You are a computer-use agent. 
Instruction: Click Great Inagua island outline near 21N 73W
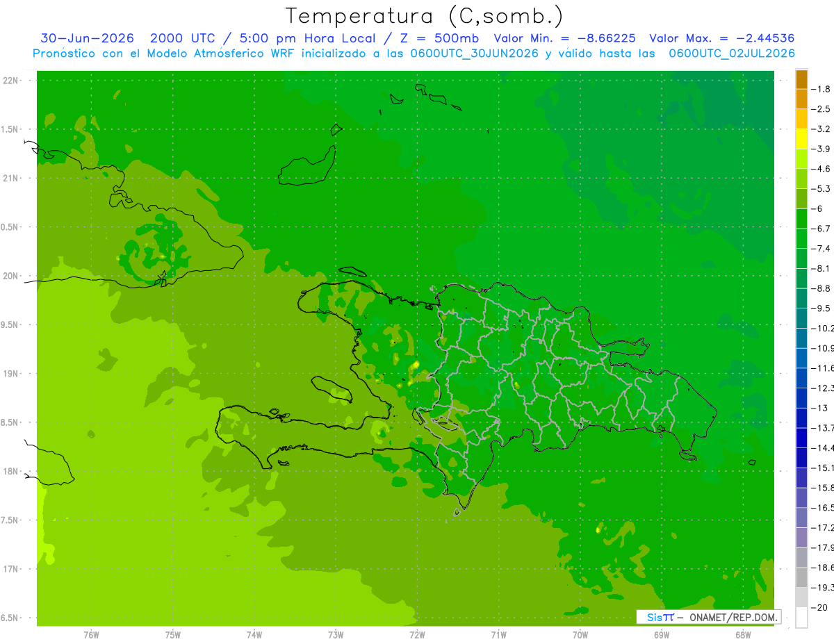307,166
